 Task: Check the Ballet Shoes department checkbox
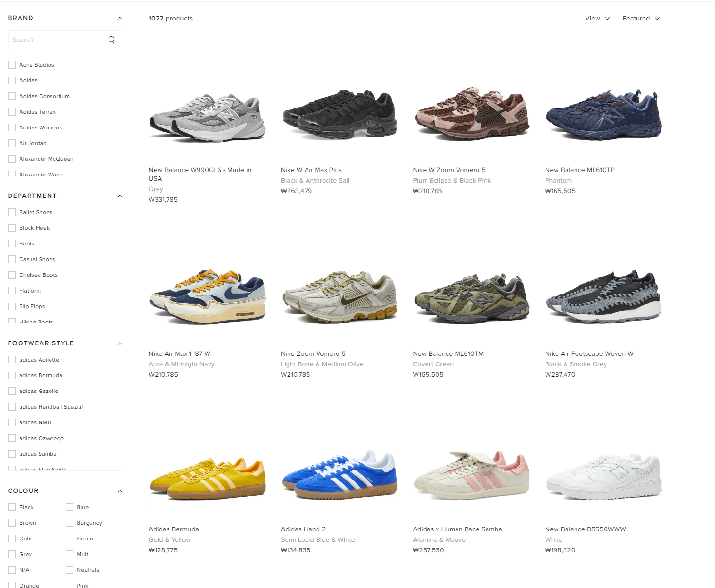coord(12,212)
